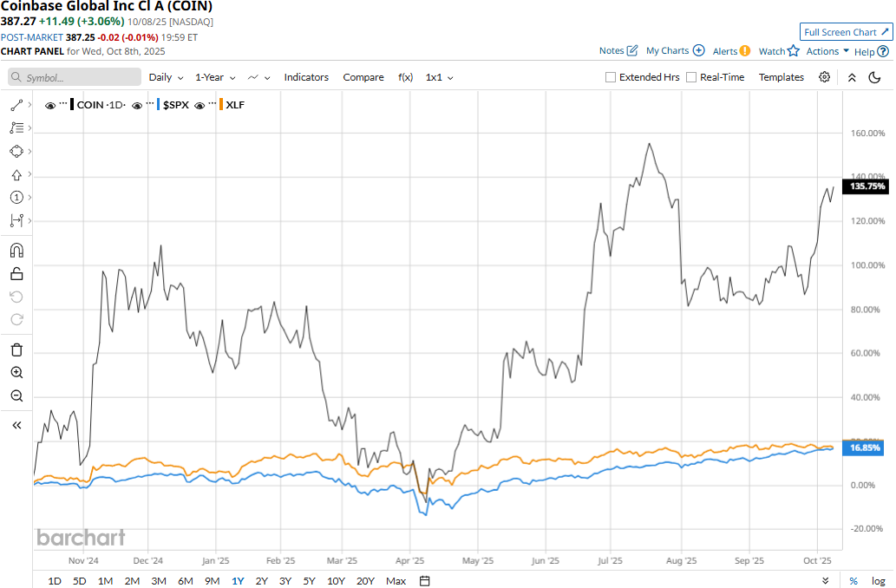Screen dimensions: 896x588
Task: Select the 10Y time range
Action: [336, 580]
